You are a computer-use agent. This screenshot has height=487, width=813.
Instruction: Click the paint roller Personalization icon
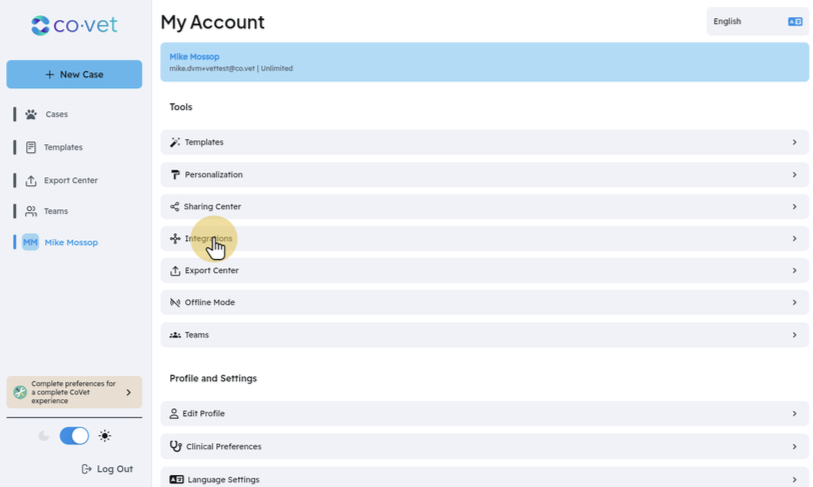pyautogui.click(x=175, y=175)
